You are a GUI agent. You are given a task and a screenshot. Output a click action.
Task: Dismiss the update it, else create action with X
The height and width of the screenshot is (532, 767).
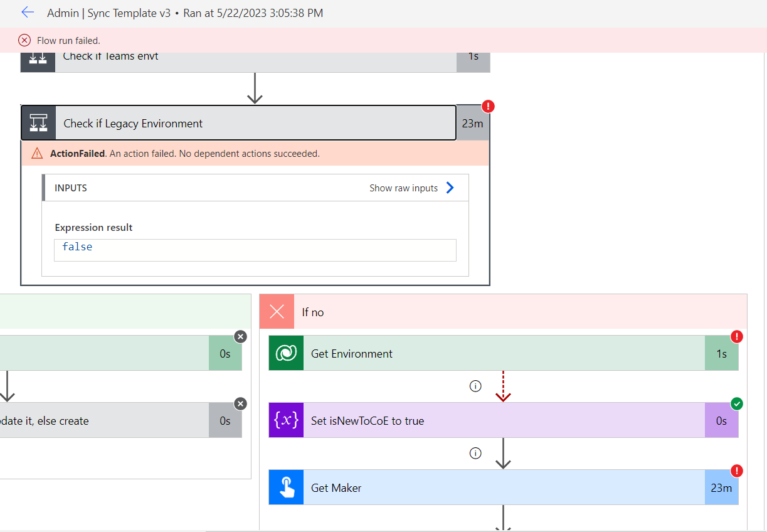click(240, 403)
